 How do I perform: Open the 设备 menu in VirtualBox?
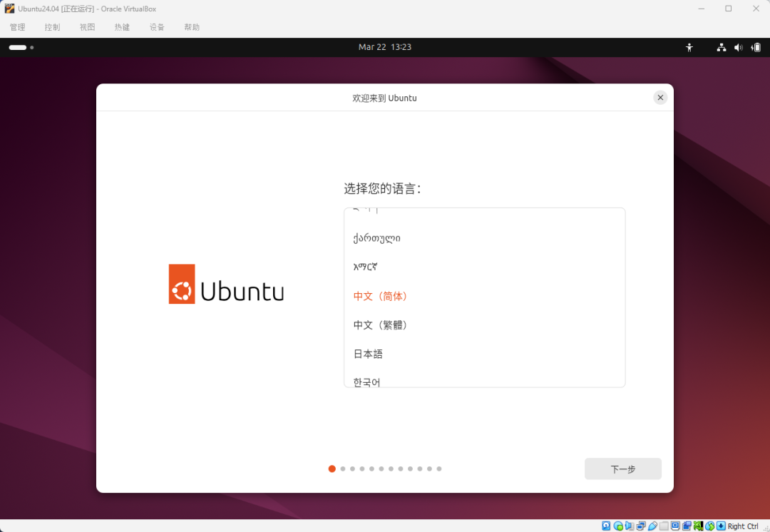click(157, 27)
